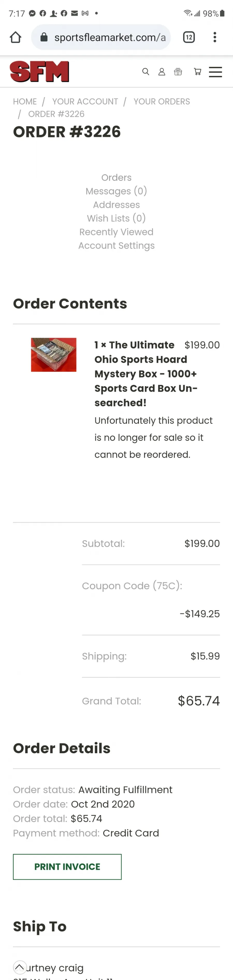Tap the browser home icon
The width and height of the screenshot is (233, 980).
tap(16, 37)
